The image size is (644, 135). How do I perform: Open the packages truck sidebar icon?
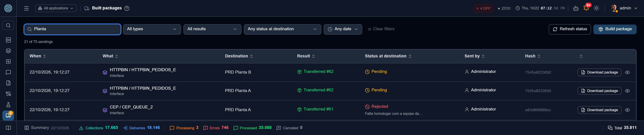point(8,116)
